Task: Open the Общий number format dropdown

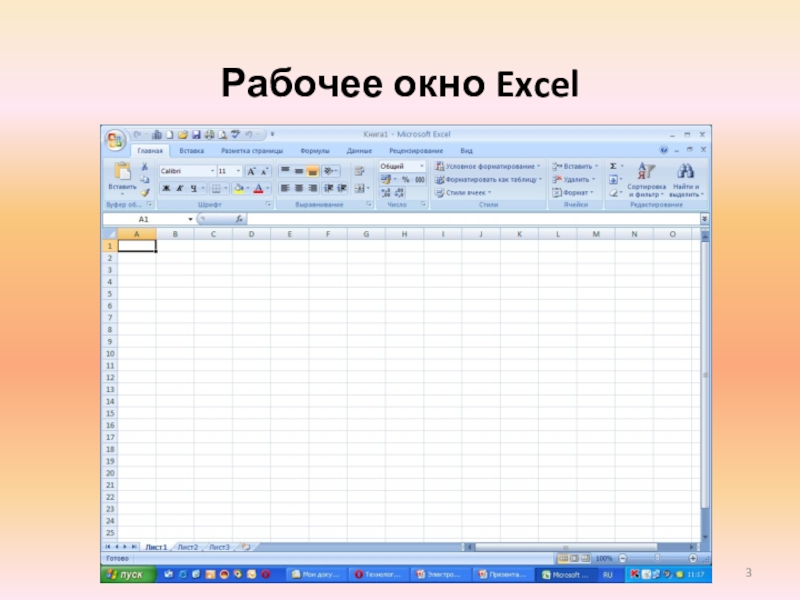Action: (x=421, y=166)
